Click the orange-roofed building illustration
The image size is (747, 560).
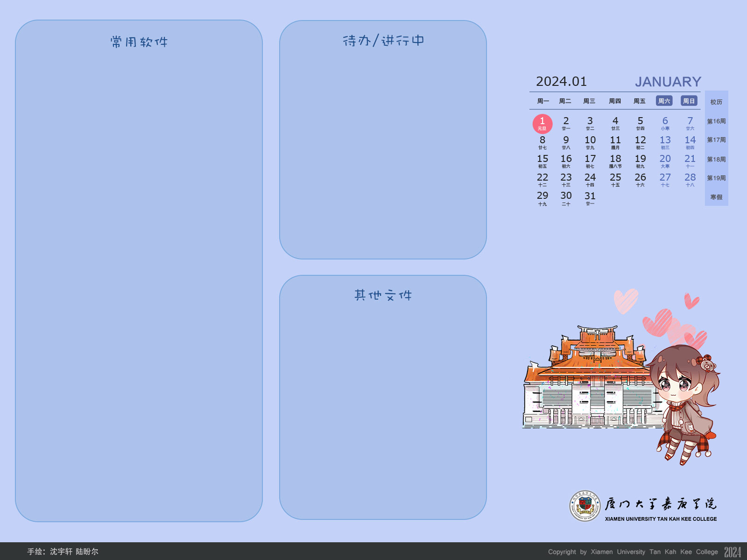coord(589,379)
